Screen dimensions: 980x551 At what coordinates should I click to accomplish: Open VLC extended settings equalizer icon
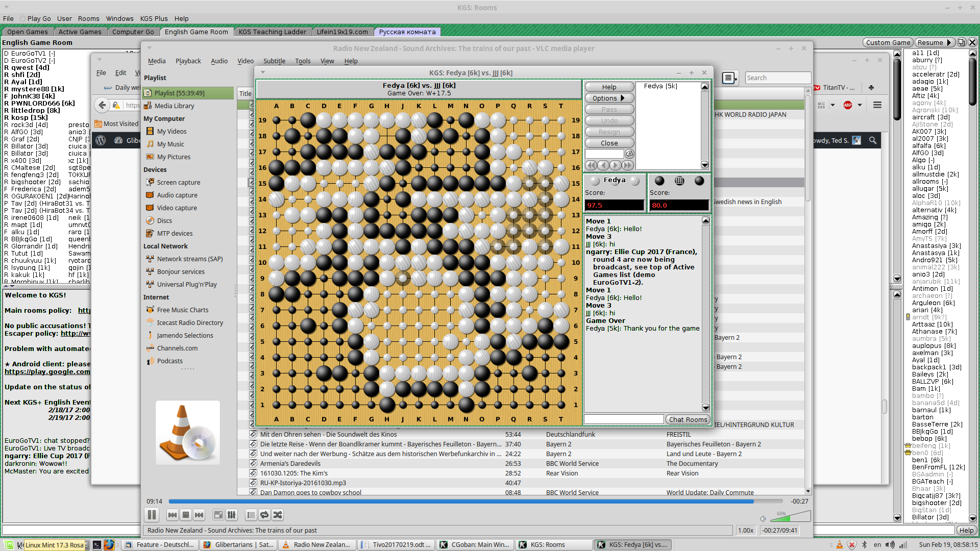point(232,515)
